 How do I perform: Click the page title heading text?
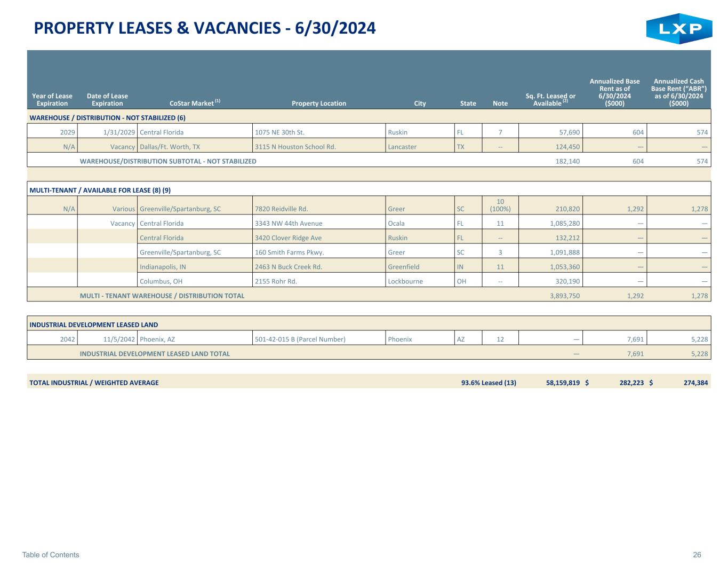[205, 28]
